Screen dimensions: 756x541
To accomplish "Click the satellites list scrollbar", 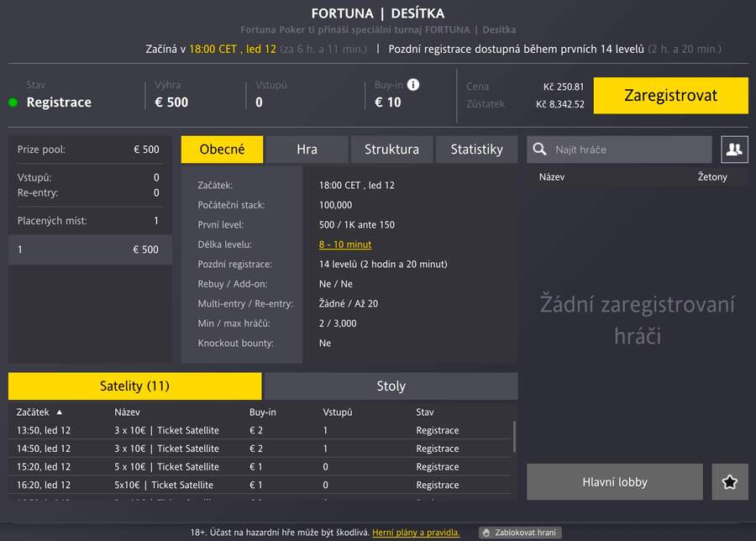I will click(x=514, y=437).
